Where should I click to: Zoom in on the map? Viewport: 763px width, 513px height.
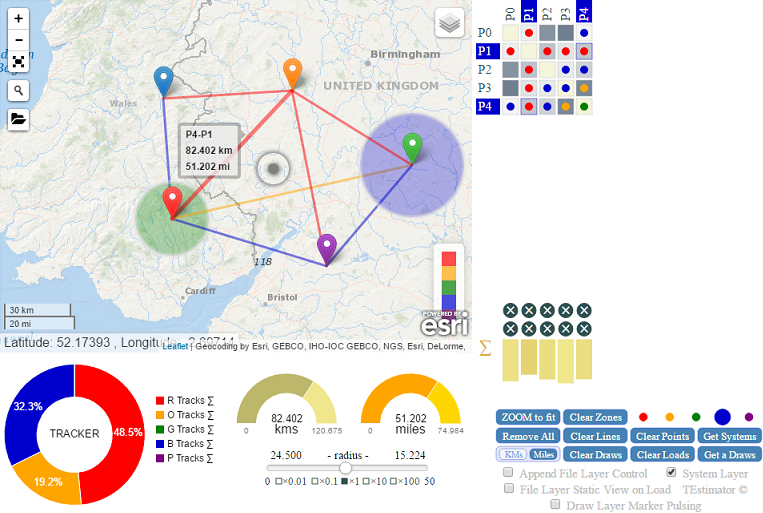19,19
